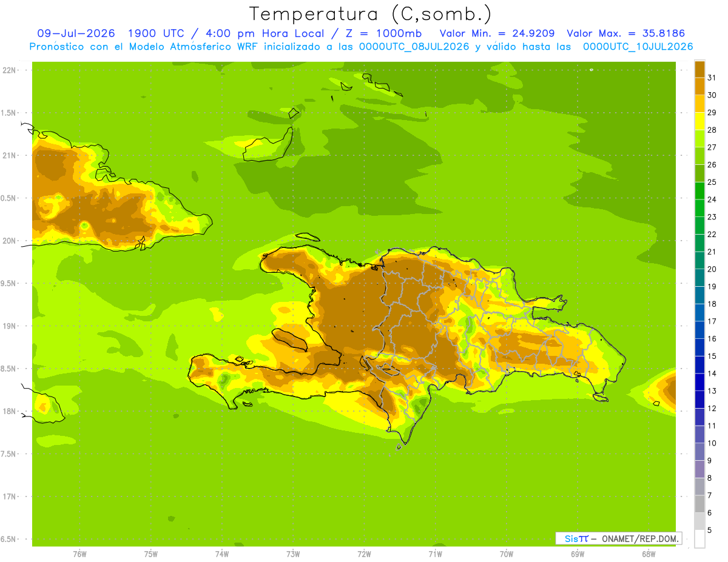Click legend value '31'
This screenshot has width=728, height=562.
coord(712,78)
